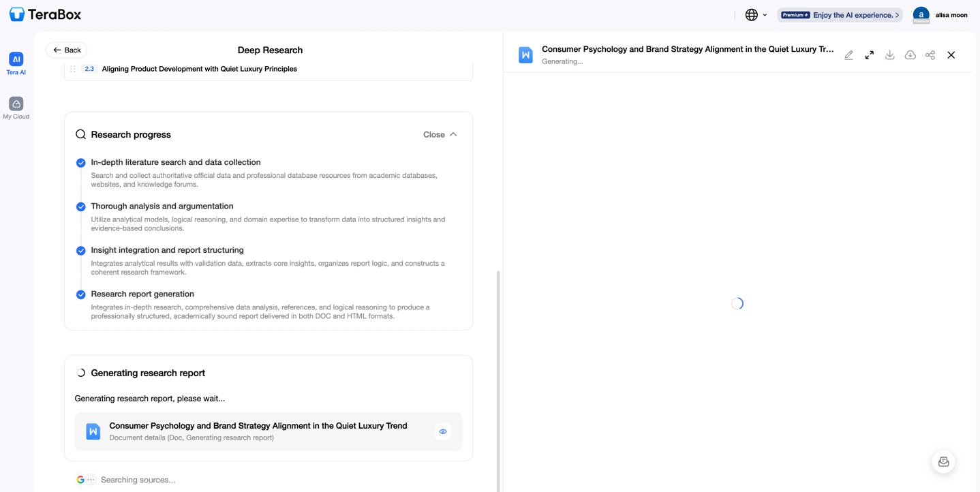This screenshot has width=980, height=492.
Task: Download the generated research report
Action: click(889, 55)
